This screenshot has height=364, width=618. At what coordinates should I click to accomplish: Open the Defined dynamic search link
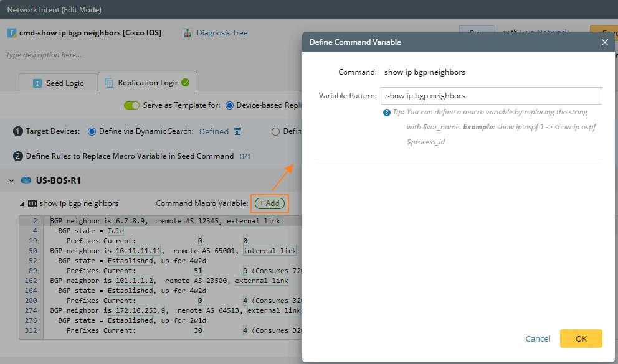point(214,131)
